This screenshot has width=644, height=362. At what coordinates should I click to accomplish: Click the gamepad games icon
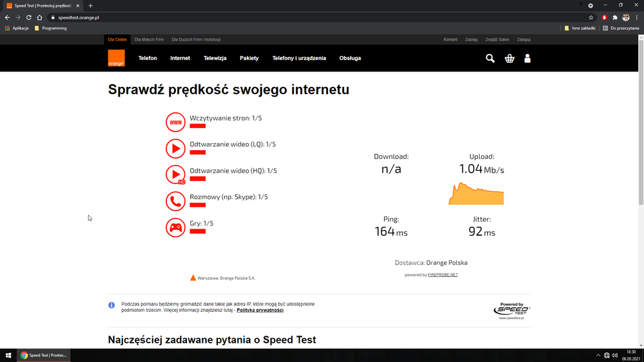click(x=175, y=227)
